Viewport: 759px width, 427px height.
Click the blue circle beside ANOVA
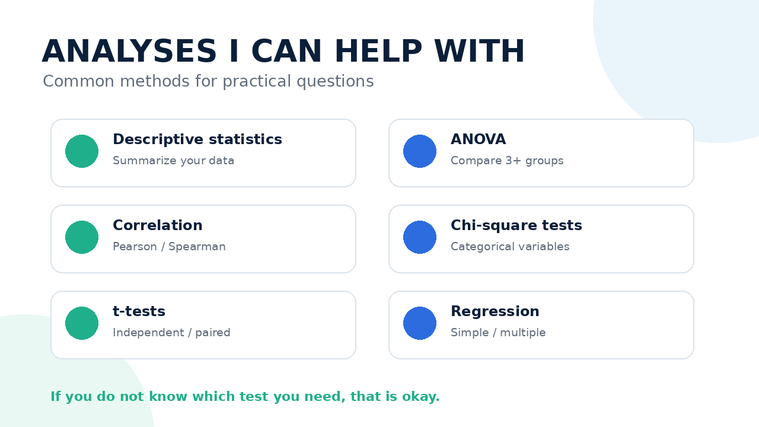pos(420,151)
